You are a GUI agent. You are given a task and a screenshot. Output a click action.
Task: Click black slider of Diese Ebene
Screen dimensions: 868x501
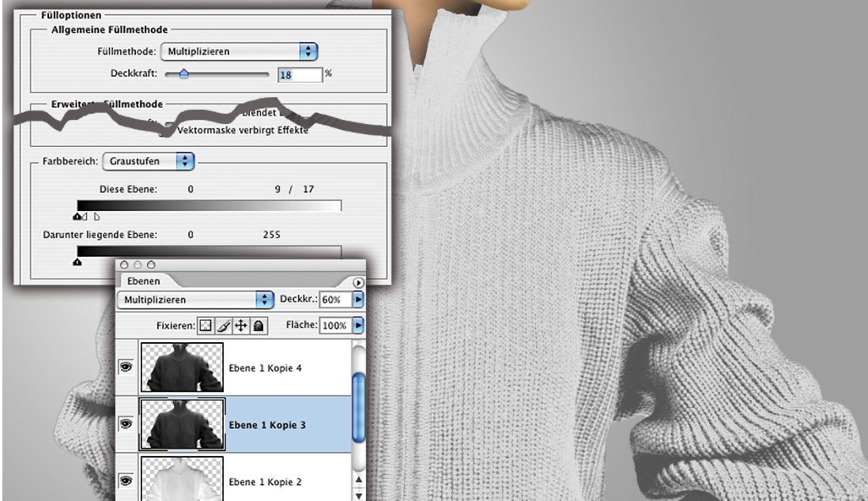click(x=77, y=217)
